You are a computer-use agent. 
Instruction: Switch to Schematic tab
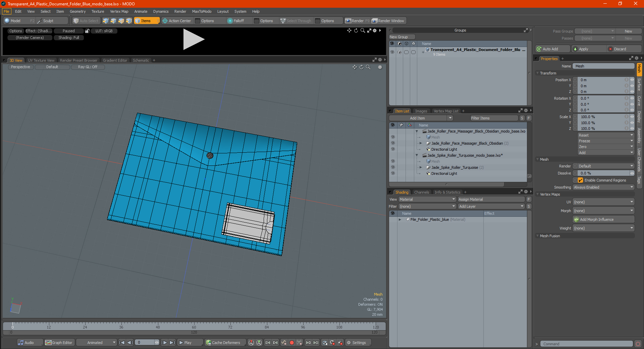point(141,60)
